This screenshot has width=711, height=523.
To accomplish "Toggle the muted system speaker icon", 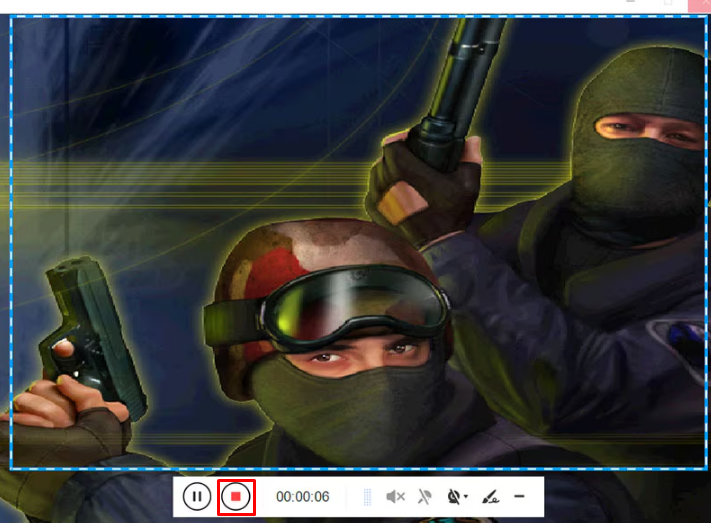I will click(x=395, y=497).
